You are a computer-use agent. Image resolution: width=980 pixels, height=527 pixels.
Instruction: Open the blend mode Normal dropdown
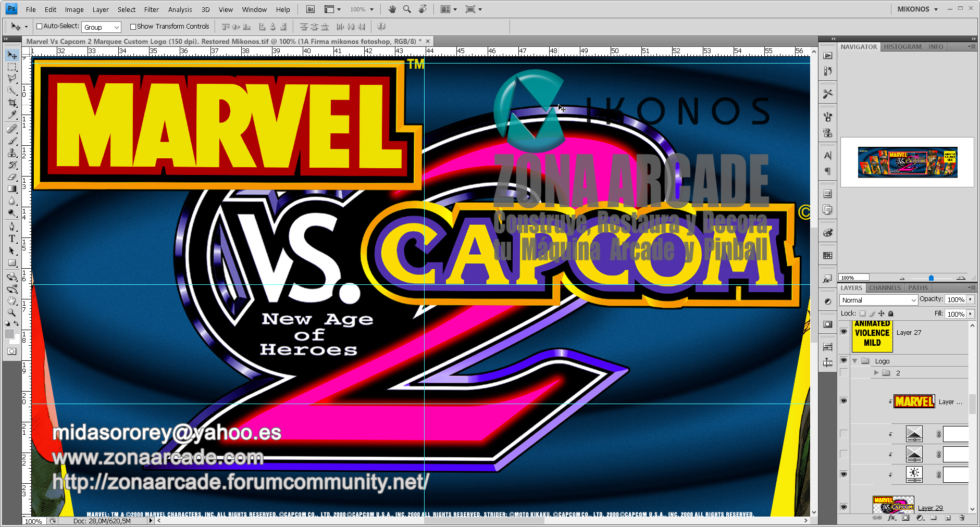click(878, 300)
